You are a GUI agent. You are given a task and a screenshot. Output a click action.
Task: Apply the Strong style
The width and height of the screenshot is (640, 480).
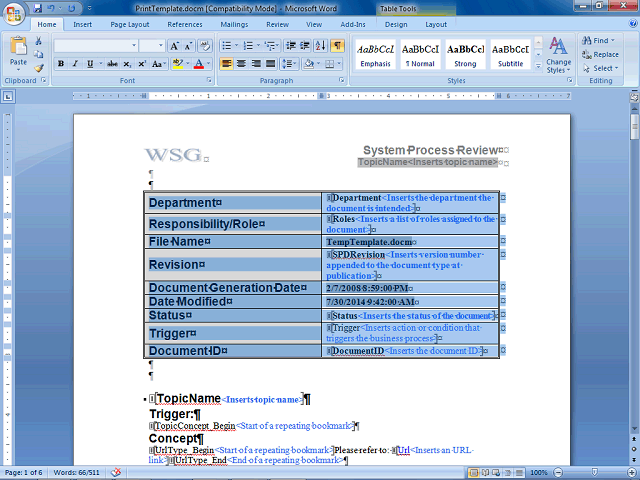pyautogui.click(x=465, y=55)
